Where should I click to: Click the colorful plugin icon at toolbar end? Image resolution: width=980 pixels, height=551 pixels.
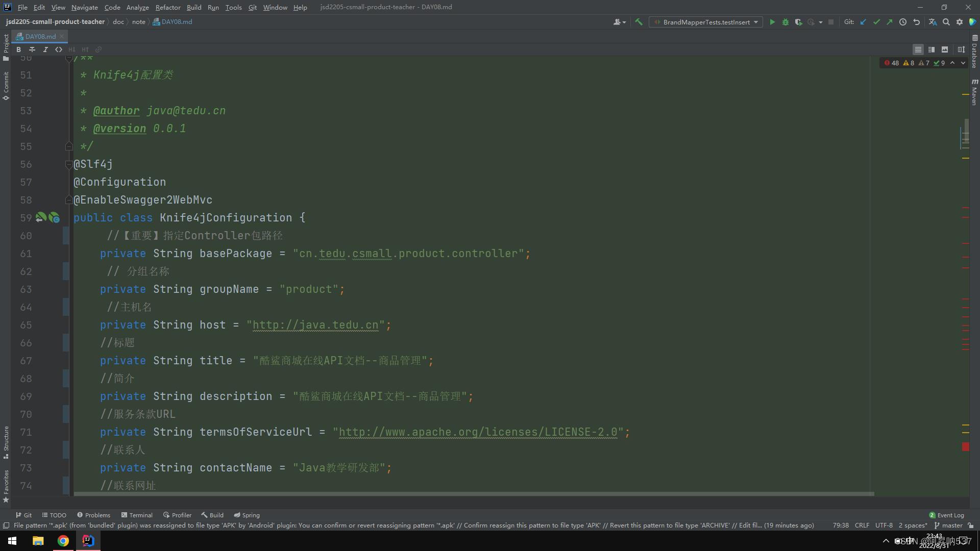[x=972, y=22]
